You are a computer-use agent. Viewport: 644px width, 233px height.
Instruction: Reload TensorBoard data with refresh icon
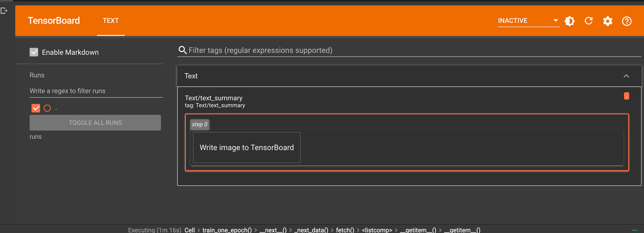pyautogui.click(x=589, y=21)
